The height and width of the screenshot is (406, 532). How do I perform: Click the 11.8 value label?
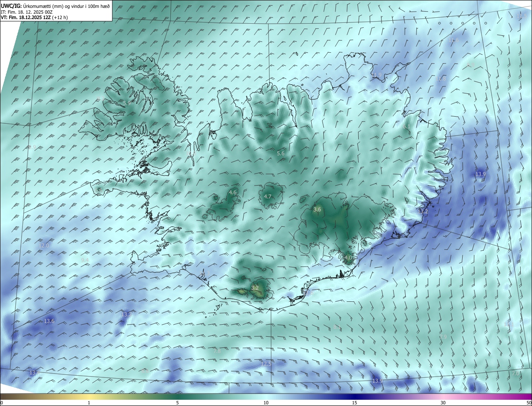[441, 79]
